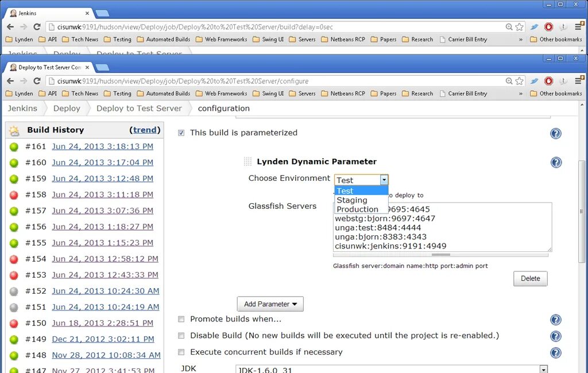Enable 'Promote builds when...' checkbox

[x=181, y=319]
